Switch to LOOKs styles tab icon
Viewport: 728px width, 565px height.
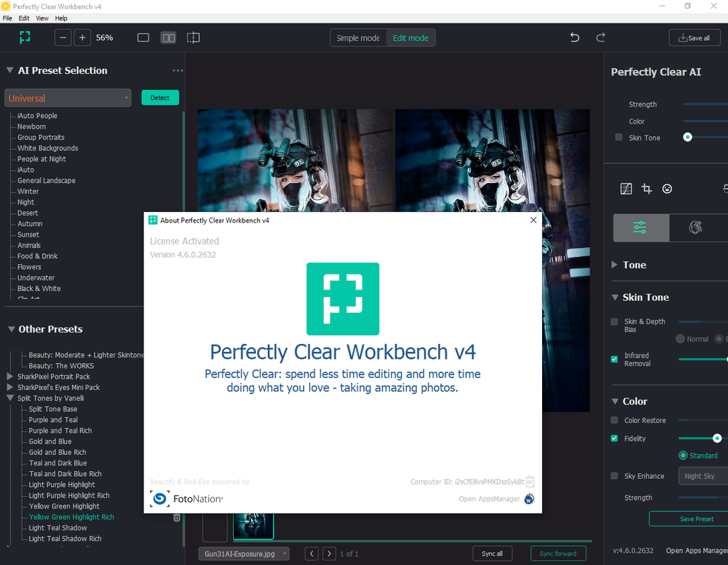[695, 227]
